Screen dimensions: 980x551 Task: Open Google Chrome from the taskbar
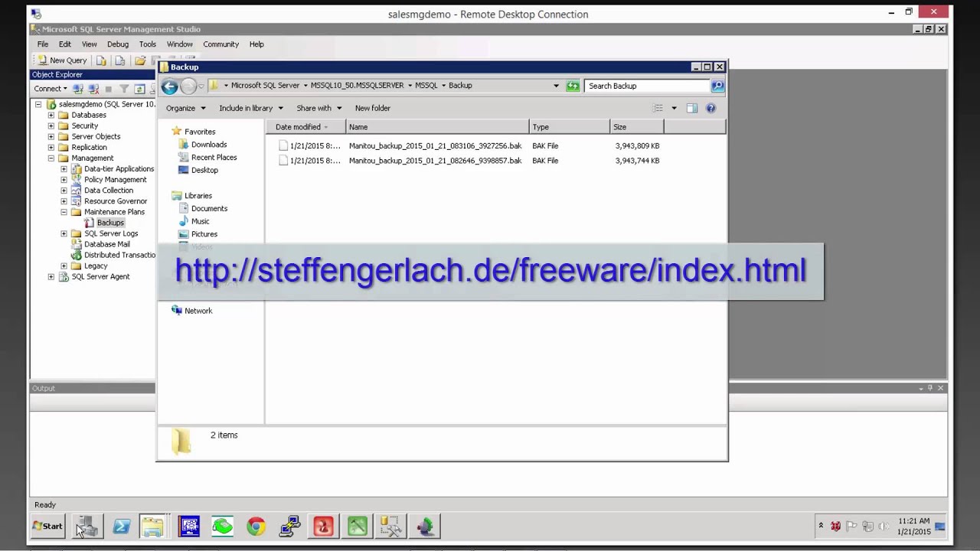[256, 527]
